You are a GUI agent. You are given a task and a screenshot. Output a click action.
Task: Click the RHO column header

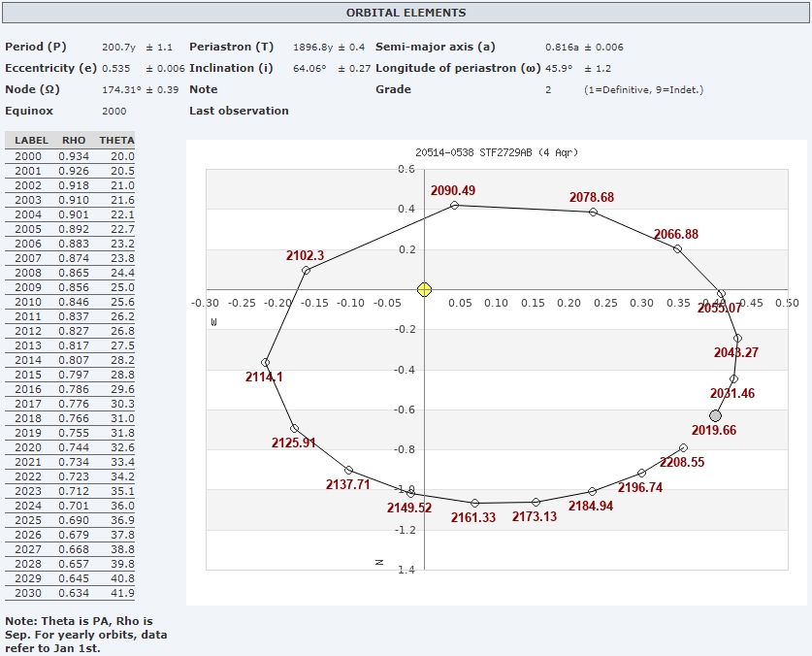[x=74, y=141]
